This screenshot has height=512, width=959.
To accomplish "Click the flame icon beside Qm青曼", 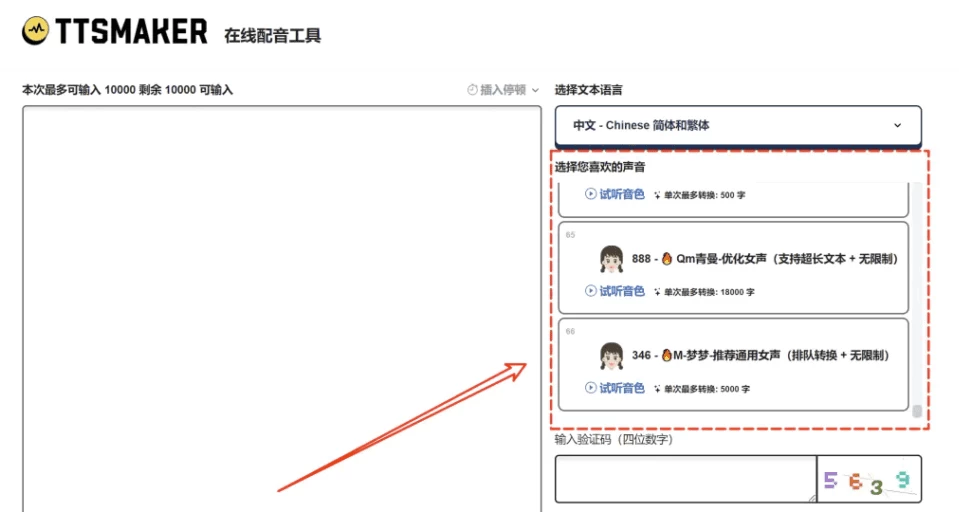I will pyautogui.click(x=667, y=259).
